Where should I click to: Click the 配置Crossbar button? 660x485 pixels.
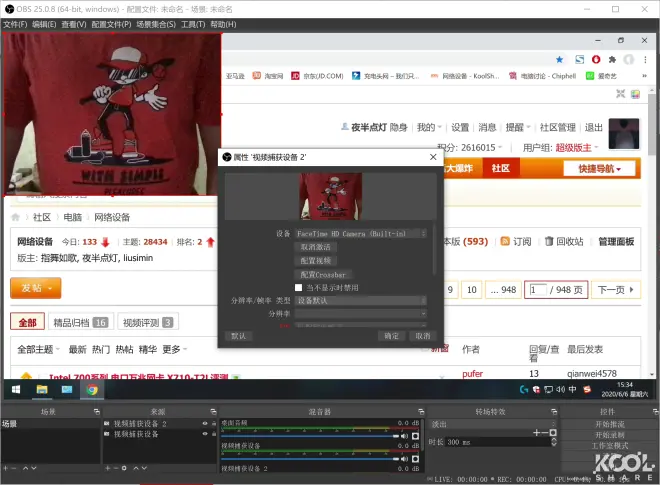(323, 274)
